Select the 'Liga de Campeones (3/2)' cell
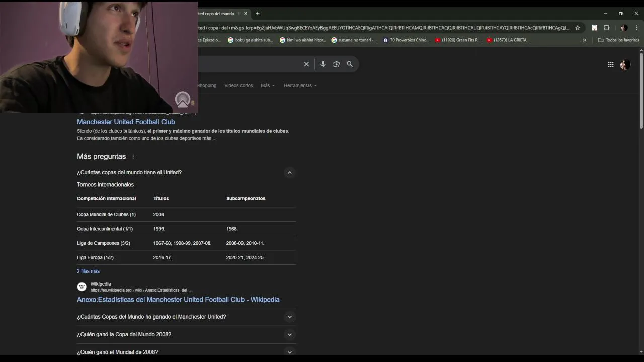The width and height of the screenshot is (644, 362). [104, 243]
